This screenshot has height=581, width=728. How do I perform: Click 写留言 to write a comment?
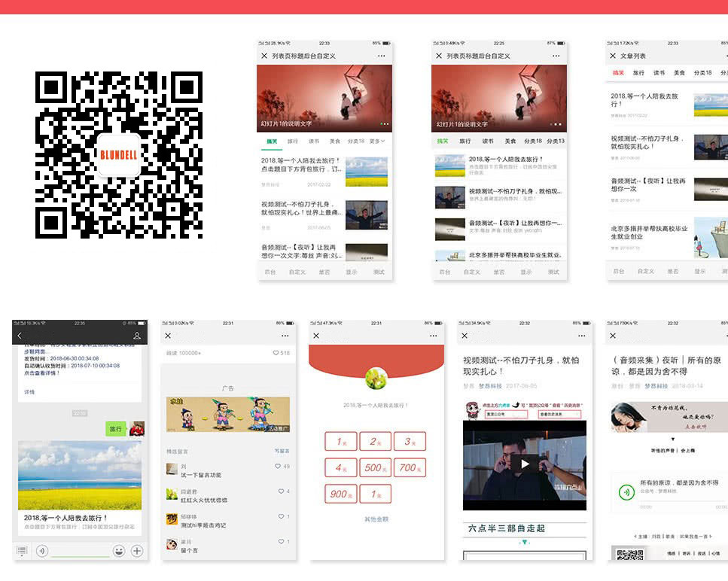click(x=282, y=451)
